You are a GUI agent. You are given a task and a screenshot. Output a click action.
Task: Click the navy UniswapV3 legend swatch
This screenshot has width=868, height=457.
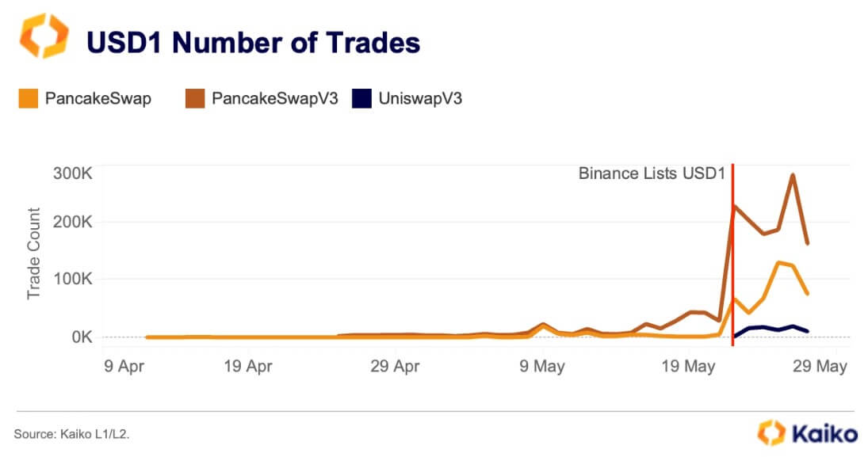[x=362, y=99]
